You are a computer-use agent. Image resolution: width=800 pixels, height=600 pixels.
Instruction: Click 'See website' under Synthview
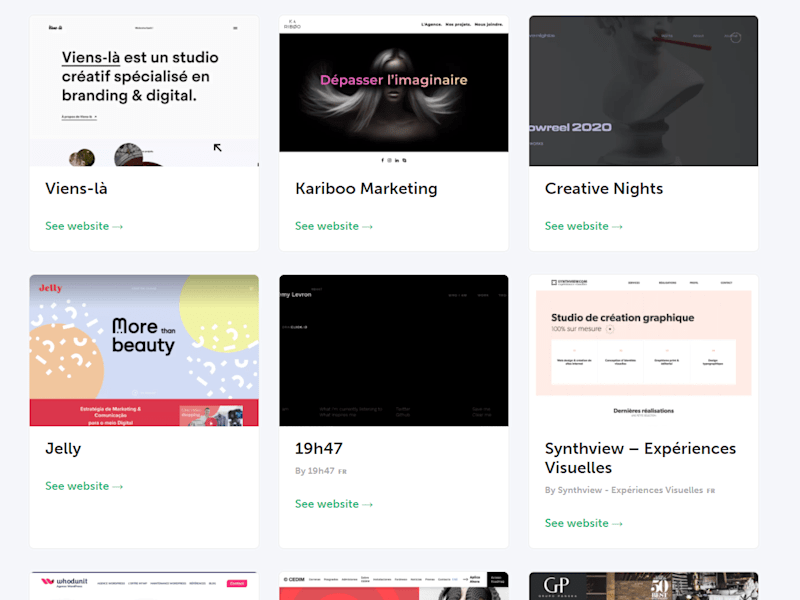tap(584, 523)
